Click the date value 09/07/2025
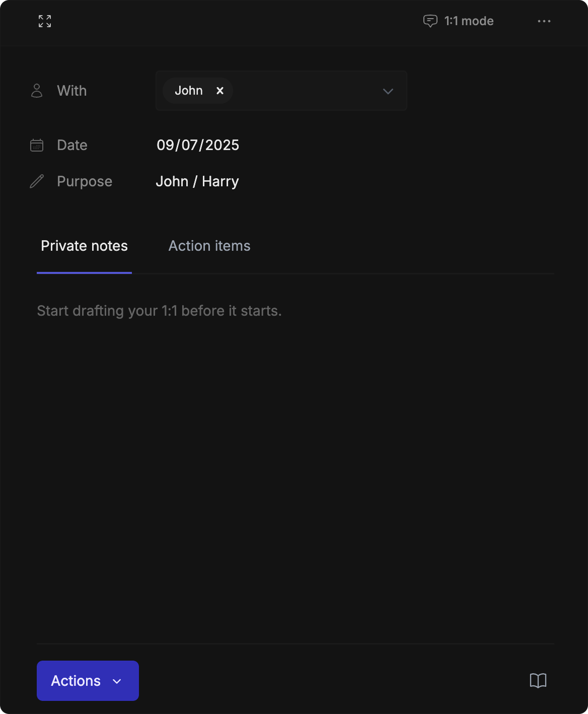 tap(198, 145)
